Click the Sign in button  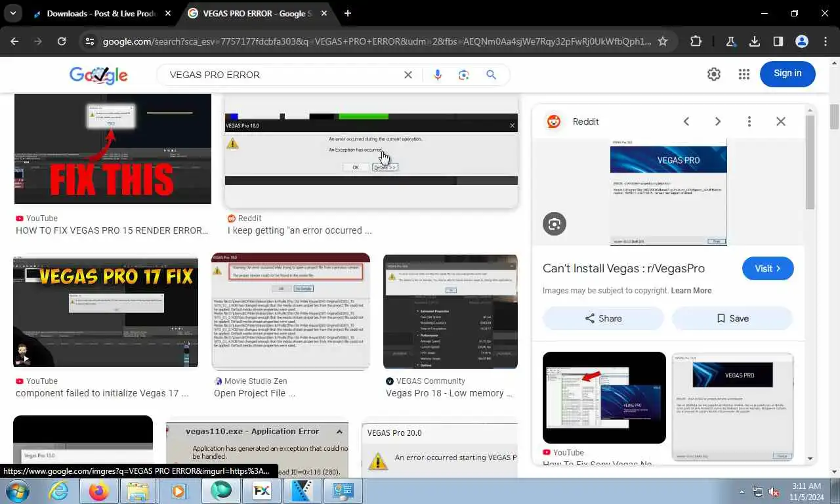point(787,73)
